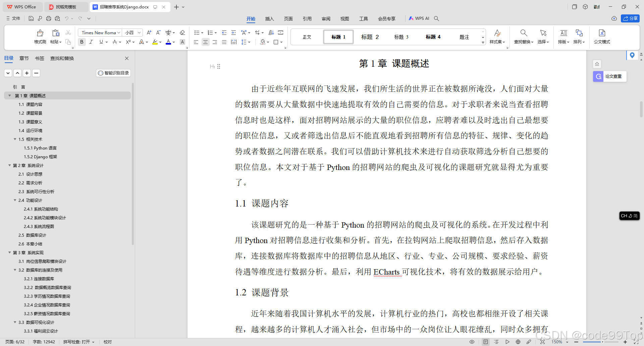Clear formatting with the eraser icon
The image size is (644, 346).
tap(182, 33)
